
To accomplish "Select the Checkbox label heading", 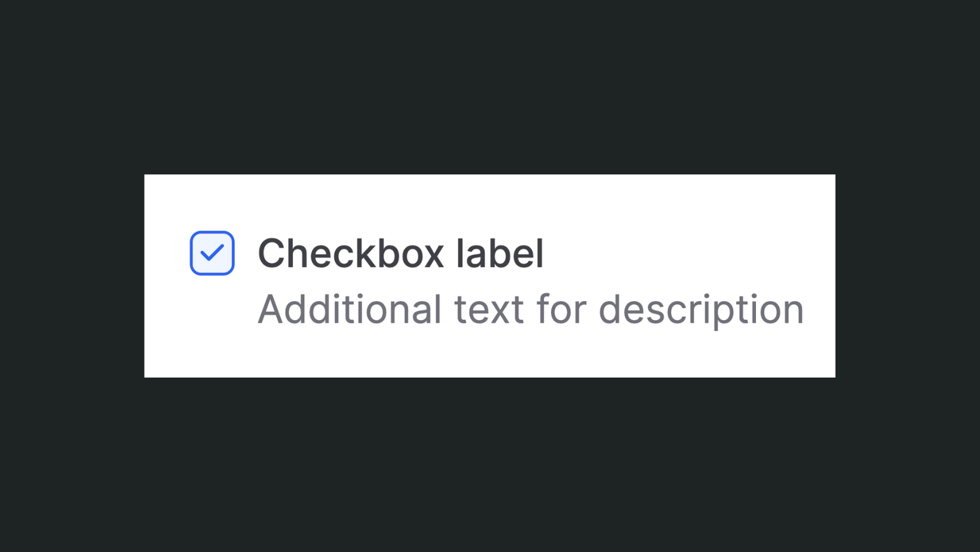I will [x=399, y=253].
